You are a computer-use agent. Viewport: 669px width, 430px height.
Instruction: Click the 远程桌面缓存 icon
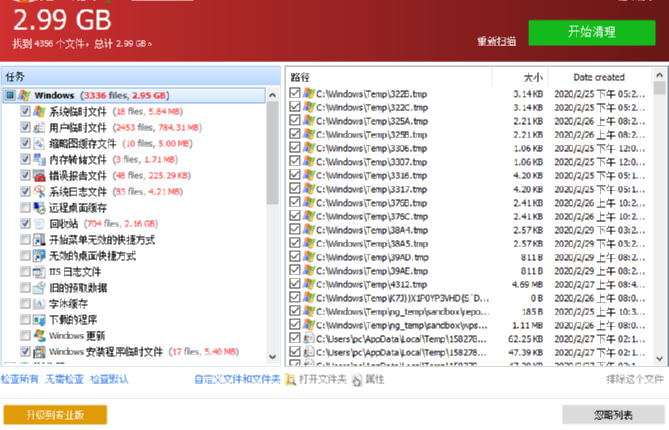tap(39, 208)
